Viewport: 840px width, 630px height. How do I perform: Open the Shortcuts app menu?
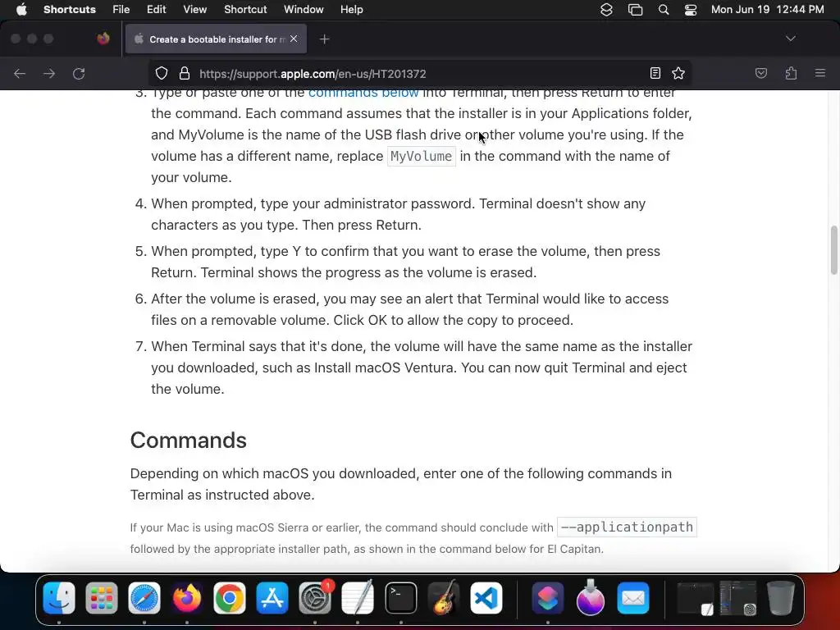coord(70,10)
